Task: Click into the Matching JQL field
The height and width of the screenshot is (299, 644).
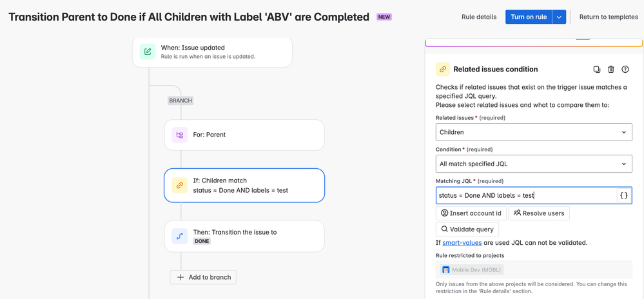Action: (525, 195)
